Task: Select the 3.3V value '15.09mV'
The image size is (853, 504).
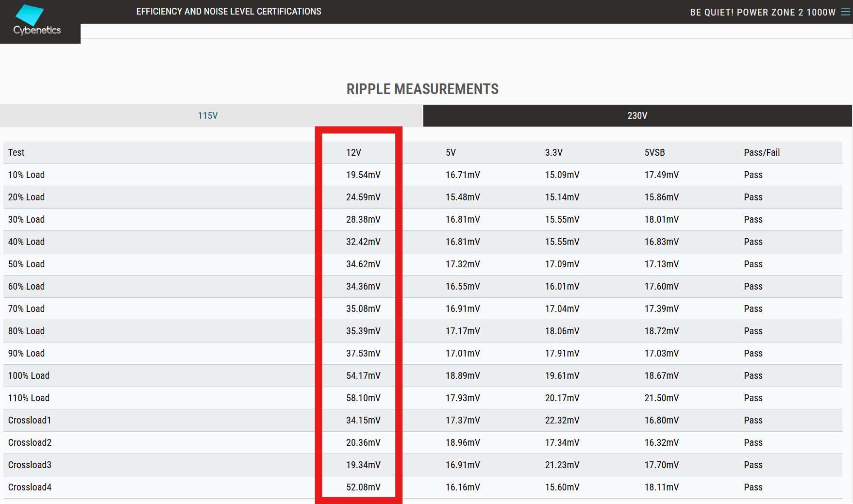Action: (562, 175)
